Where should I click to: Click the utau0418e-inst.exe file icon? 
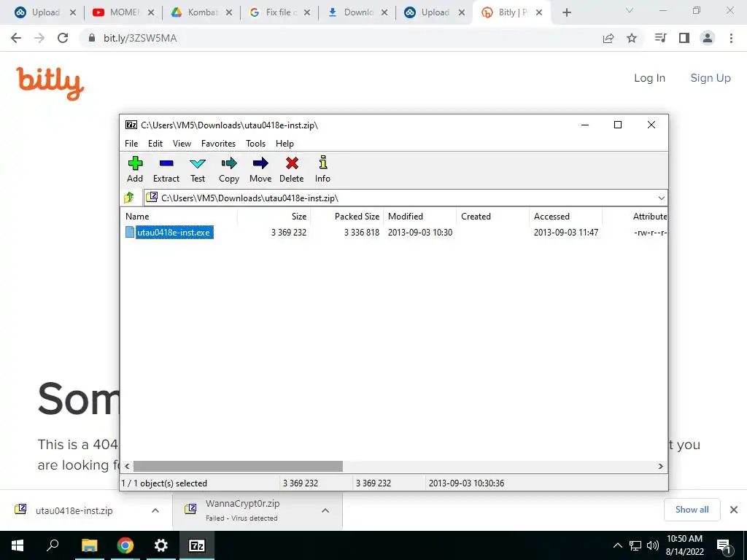coord(130,232)
